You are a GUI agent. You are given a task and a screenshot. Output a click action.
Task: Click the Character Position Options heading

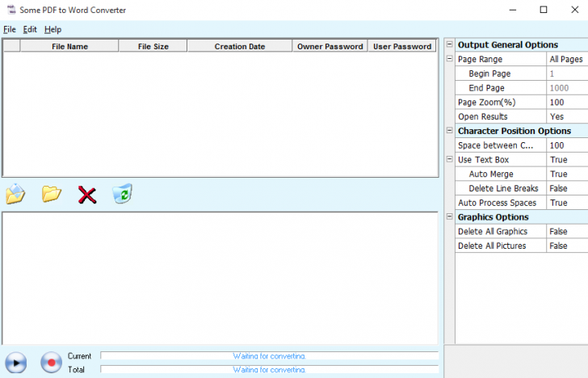tap(514, 131)
